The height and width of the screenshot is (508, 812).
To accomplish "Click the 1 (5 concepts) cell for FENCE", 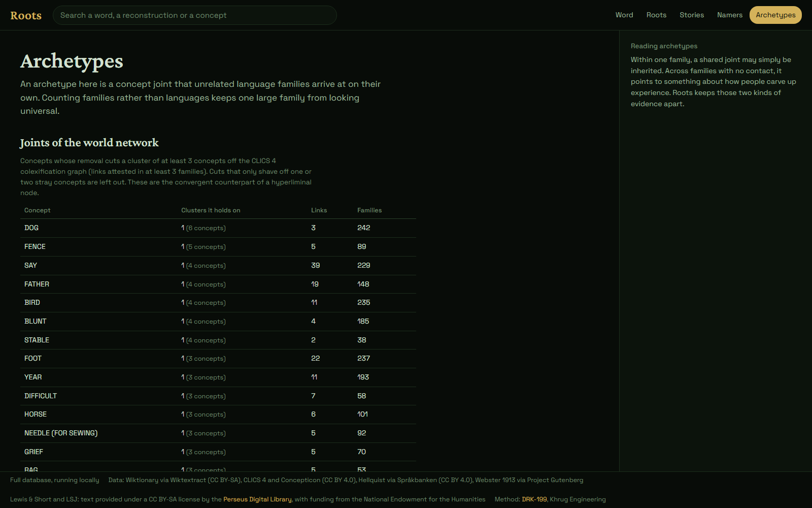I will click(x=204, y=246).
